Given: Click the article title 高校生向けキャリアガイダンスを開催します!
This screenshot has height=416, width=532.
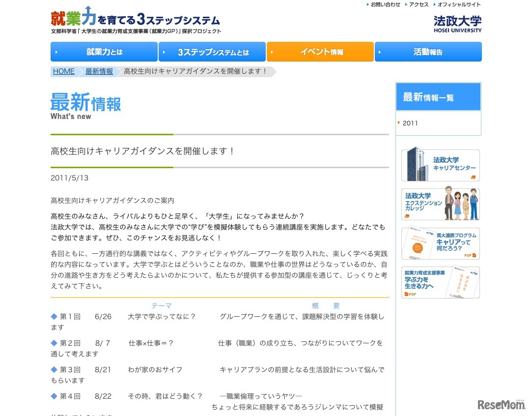Looking at the screenshot, I should 143,151.
